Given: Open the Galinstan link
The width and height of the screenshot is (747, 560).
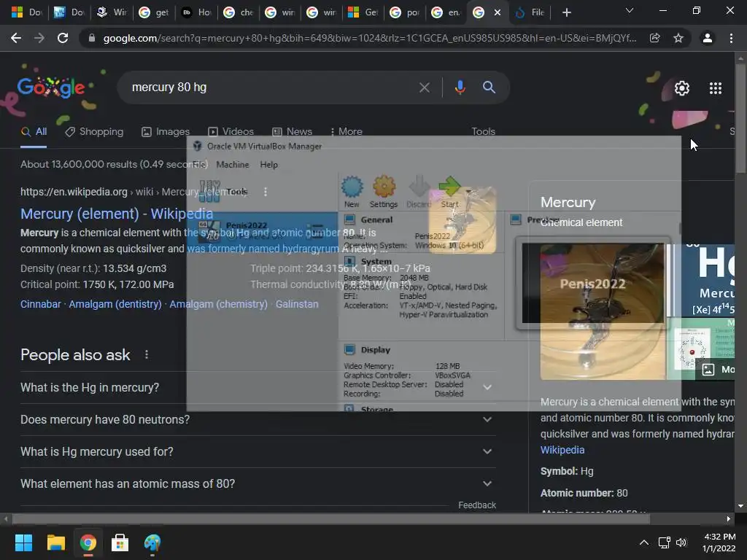Looking at the screenshot, I should [x=297, y=304].
